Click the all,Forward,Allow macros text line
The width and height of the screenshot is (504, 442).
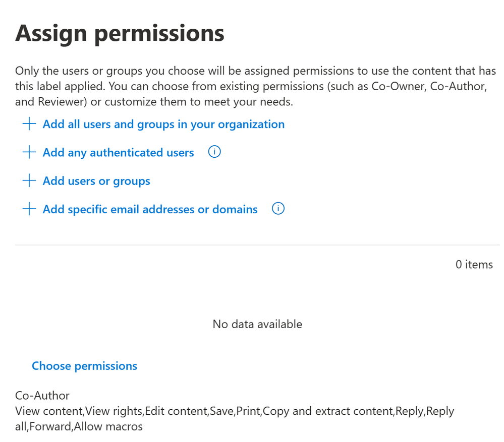tap(79, 426)
